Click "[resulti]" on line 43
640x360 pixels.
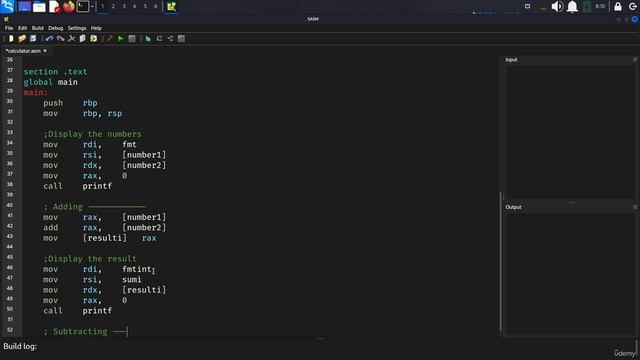[x=104, y=238]
